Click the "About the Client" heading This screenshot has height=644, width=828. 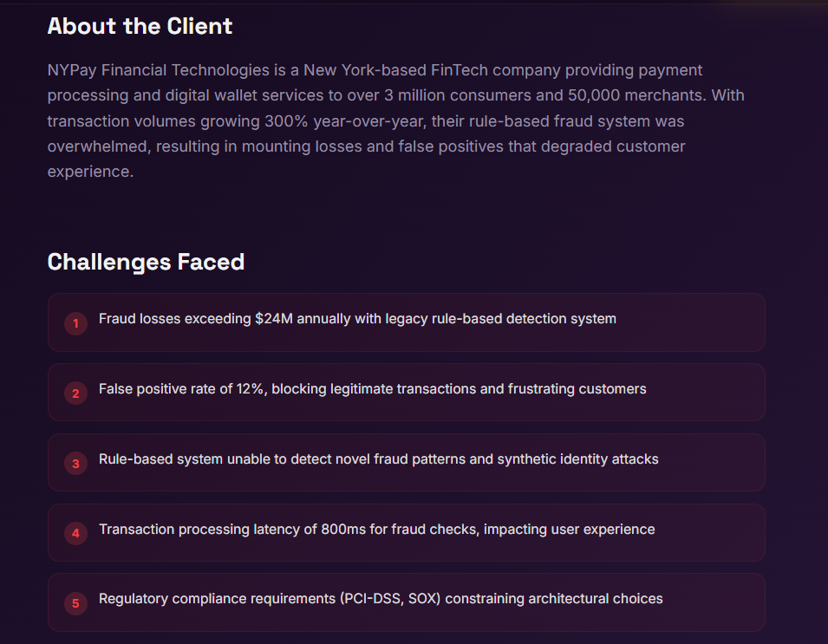(x=140, y=26)
